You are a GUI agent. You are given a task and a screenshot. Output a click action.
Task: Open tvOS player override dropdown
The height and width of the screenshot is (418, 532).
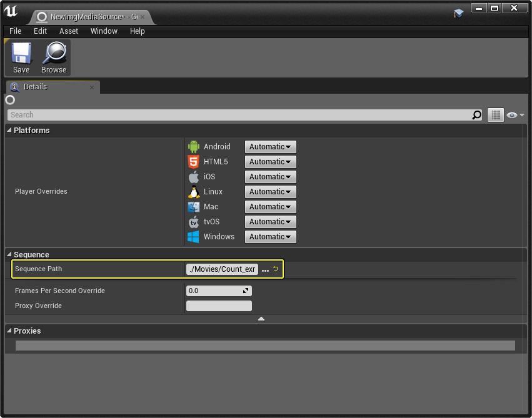[x=271, y=222]
